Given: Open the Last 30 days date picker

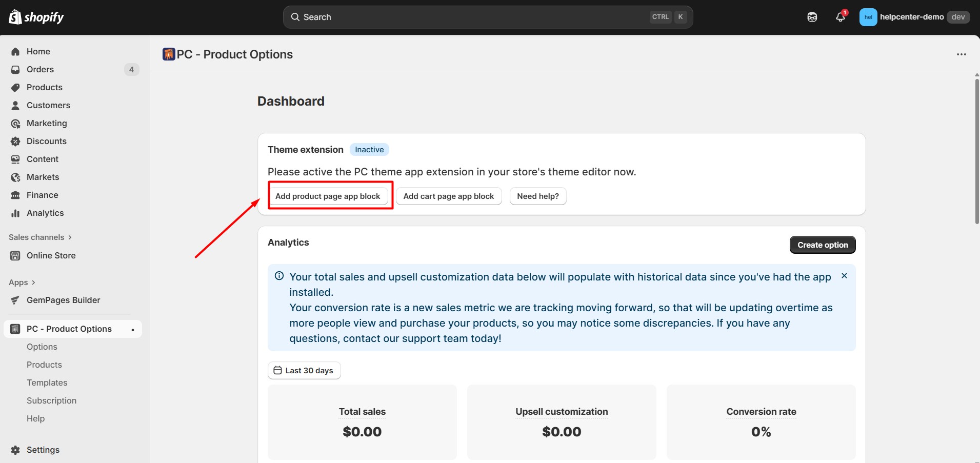Looking at the screenshot, I should tap(304, 370).
